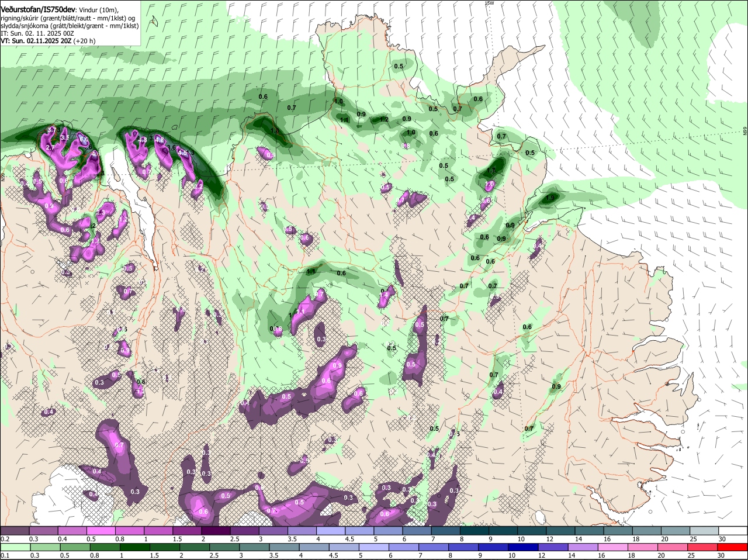Select the 'IT: Sun. 02. 11. 2025 00Z' line
Screen dimensions: 748x560
[37, 33]
